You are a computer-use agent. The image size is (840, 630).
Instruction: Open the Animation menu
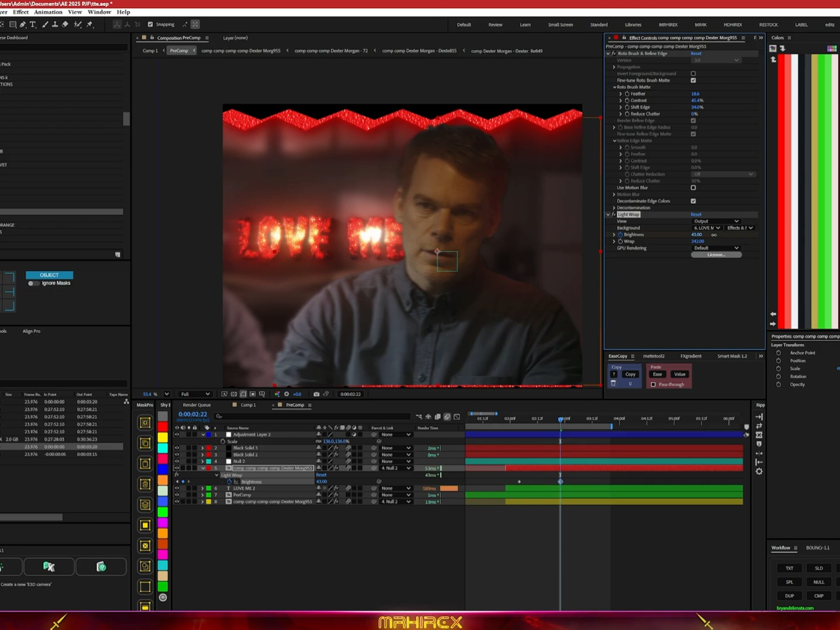(48, 12)
